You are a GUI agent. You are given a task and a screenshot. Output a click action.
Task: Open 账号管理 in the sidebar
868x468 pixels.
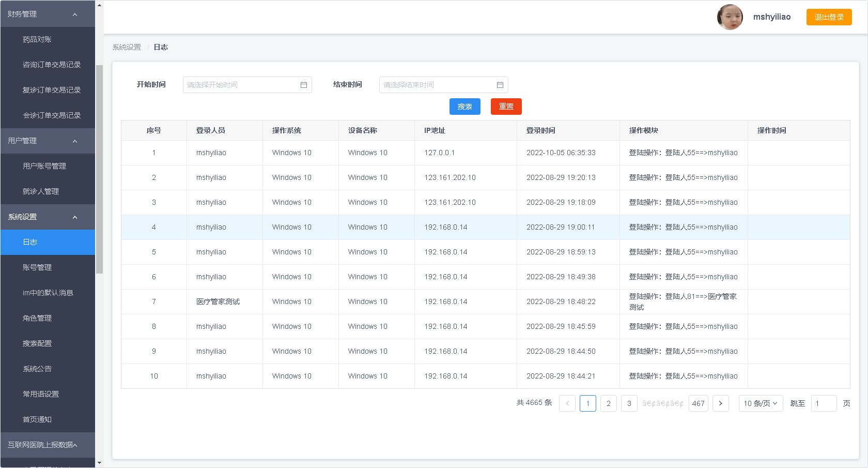pyautogui.click(x=37, y=267)
